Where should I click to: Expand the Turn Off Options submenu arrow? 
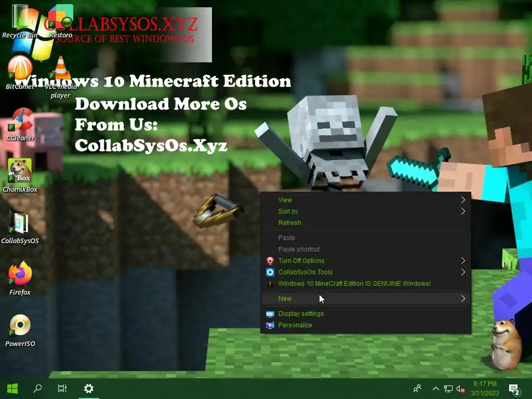tap(463, 261)
